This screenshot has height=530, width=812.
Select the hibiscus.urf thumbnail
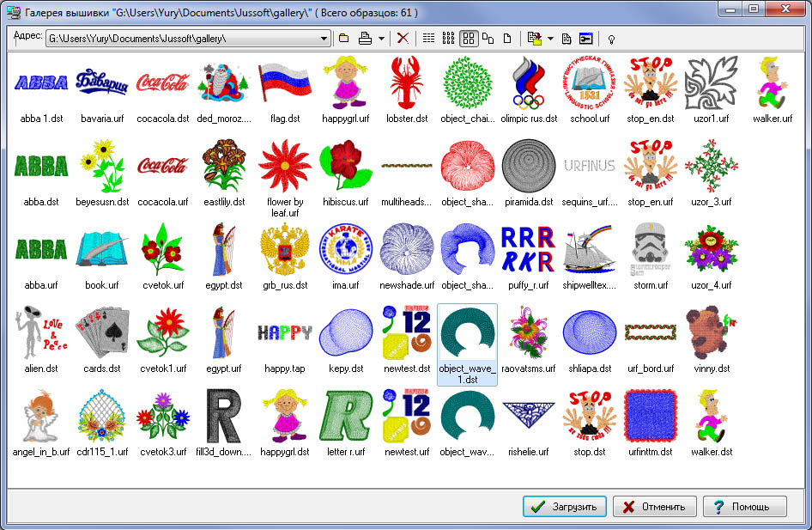coord(345,166)
